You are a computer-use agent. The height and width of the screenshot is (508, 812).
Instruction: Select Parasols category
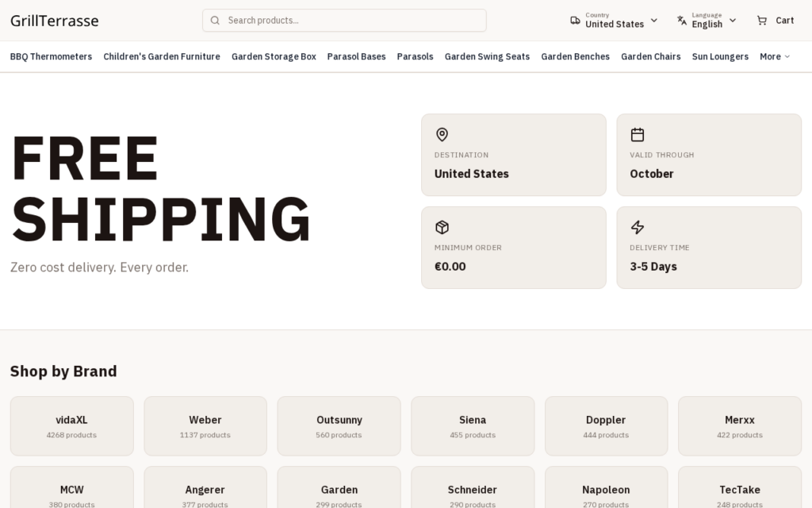pos(416,56)
